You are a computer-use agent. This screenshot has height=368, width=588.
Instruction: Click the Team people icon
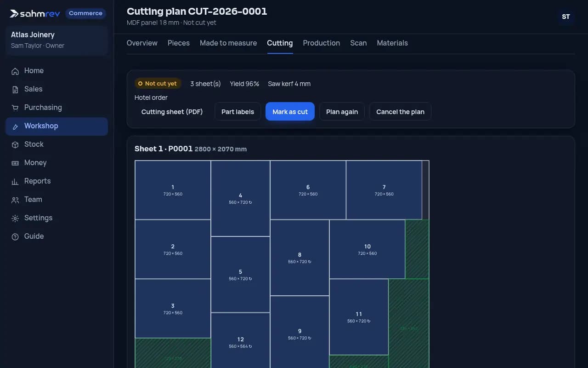coord(15,200)
